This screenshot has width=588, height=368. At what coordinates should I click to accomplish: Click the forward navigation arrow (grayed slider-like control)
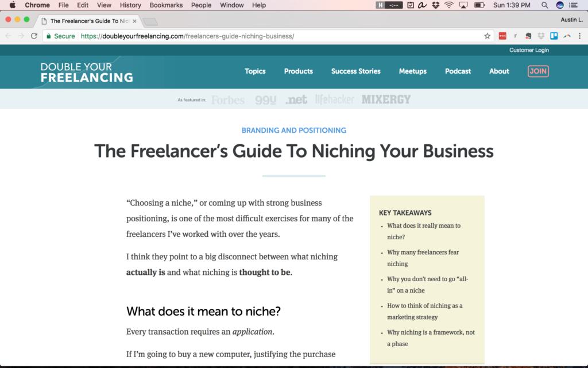pos(22,36)
